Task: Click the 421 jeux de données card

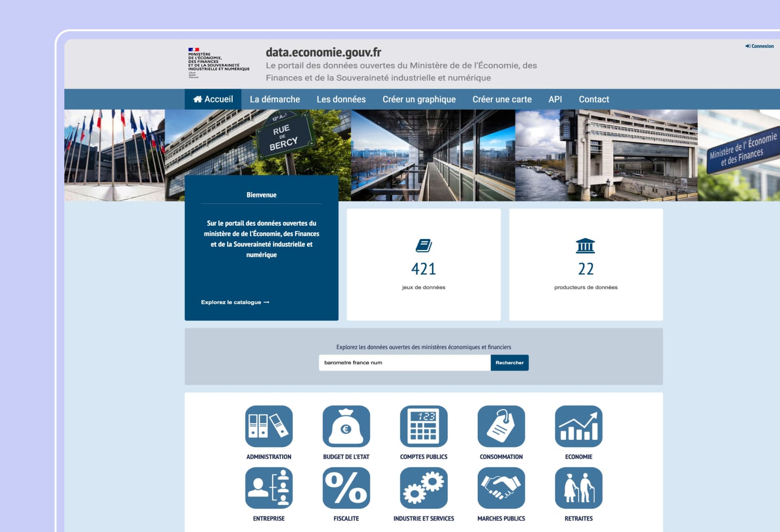Action: coord(424,265)
